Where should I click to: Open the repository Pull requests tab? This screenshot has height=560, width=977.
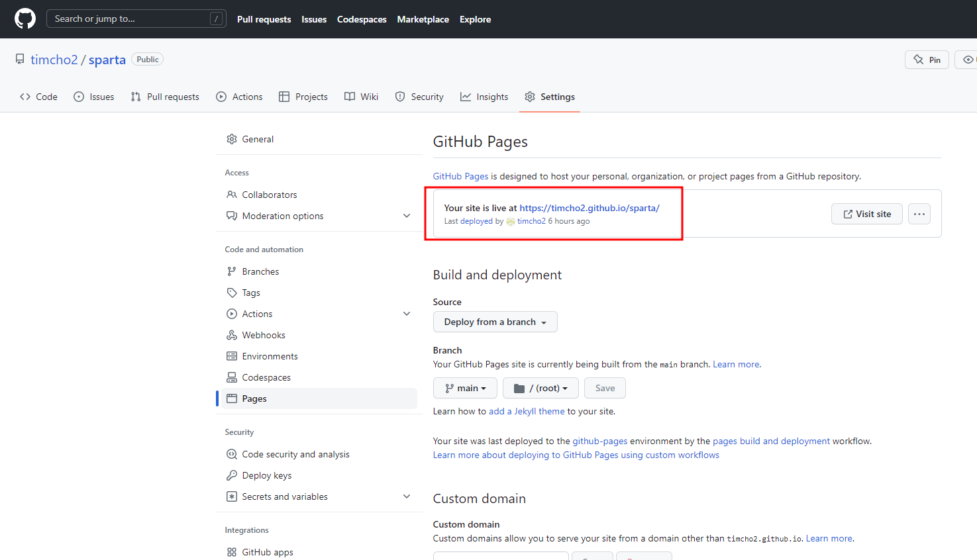point(165,97)
